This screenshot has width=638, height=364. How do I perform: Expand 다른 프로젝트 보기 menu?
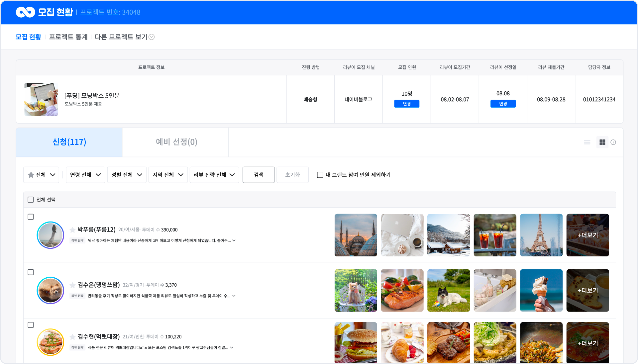(x=124, y=37)
